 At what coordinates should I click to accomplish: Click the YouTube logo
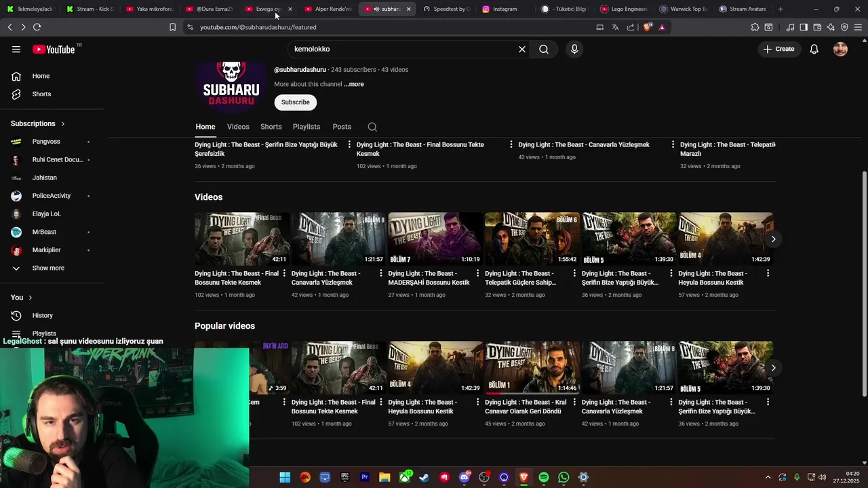[54, 49]
